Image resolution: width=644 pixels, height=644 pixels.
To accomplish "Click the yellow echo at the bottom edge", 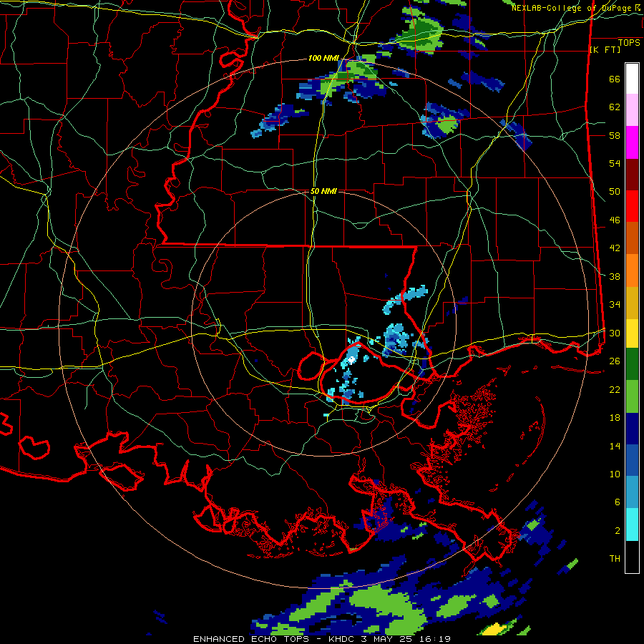I will click(x=494, y=629).
